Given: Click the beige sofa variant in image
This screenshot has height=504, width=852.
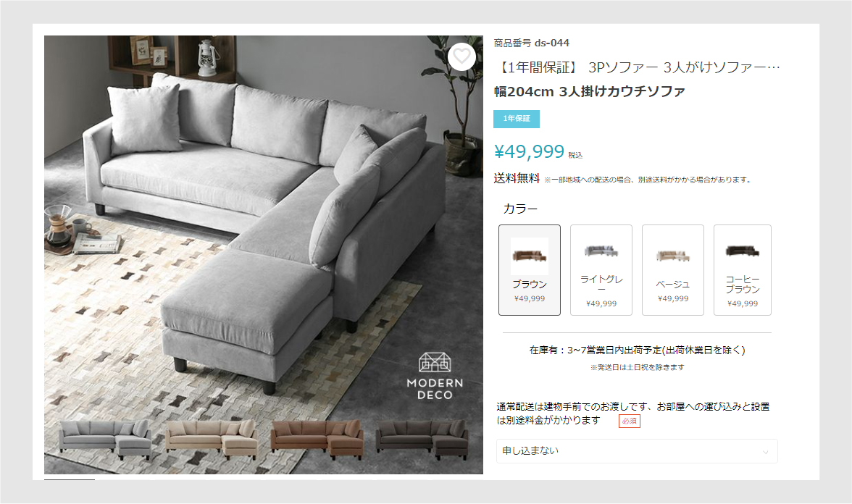Looking at the screenshot, I should pyautogui.click(x=212, y=439).
